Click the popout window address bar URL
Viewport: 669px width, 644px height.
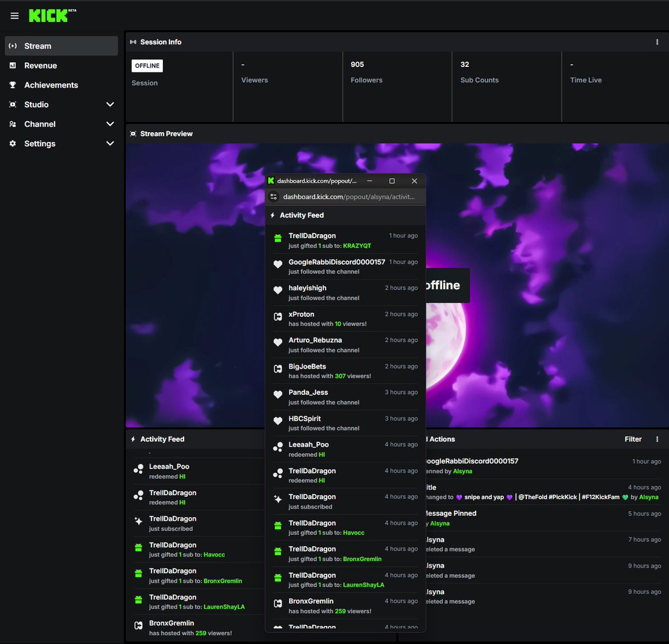point(349,196)
